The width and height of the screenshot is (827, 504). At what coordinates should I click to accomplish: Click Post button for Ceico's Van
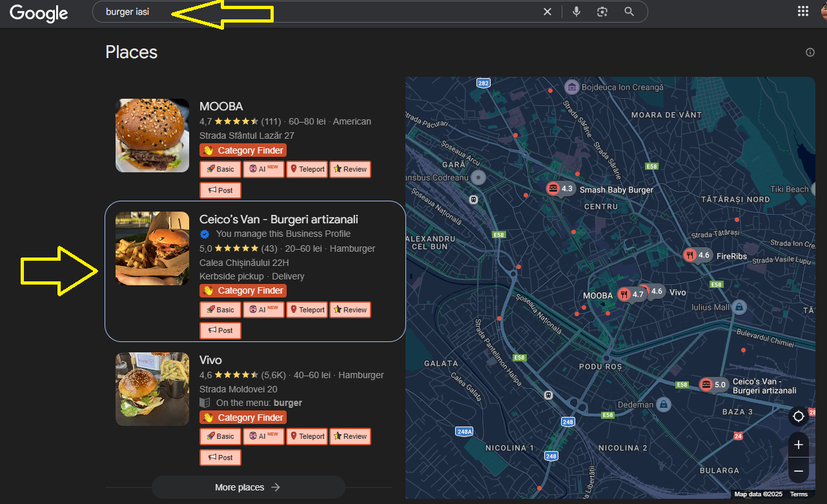(220, 330)
